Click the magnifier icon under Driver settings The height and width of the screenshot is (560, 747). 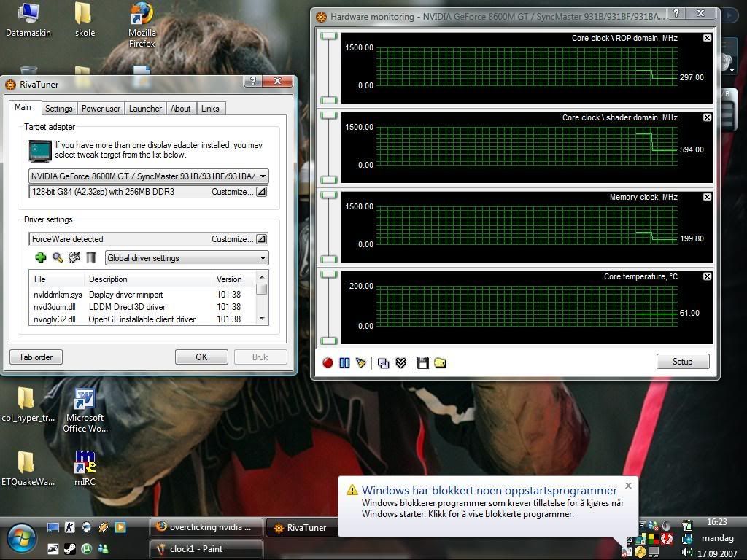point(58,257)
